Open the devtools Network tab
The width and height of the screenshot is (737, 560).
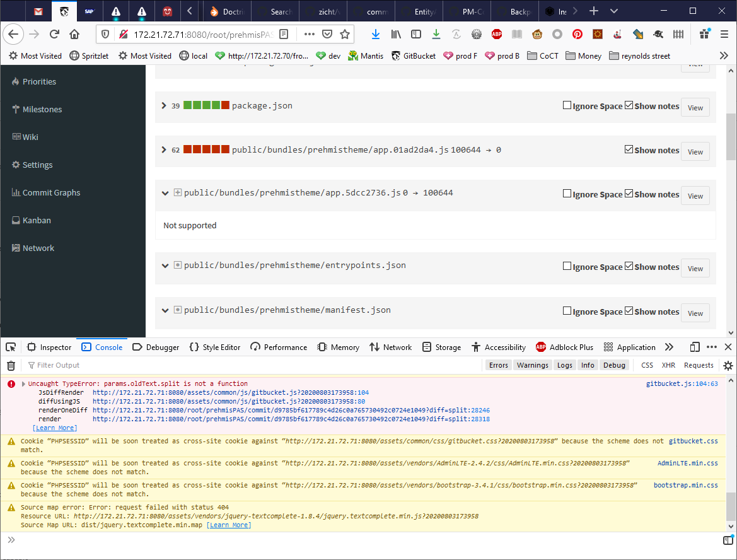tap(391, 347)
